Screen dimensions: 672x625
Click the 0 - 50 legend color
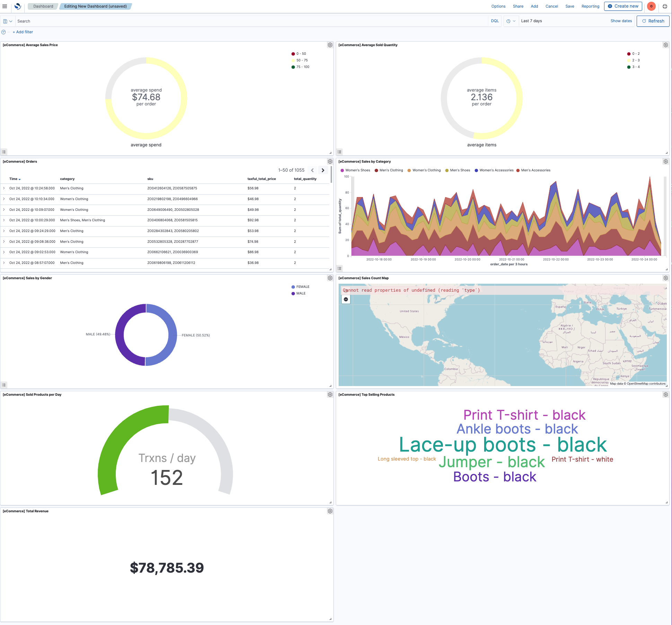[293, 54]
